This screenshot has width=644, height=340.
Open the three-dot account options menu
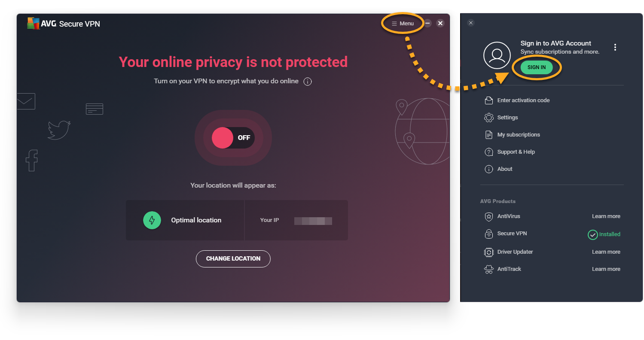(x=615, y=47)
